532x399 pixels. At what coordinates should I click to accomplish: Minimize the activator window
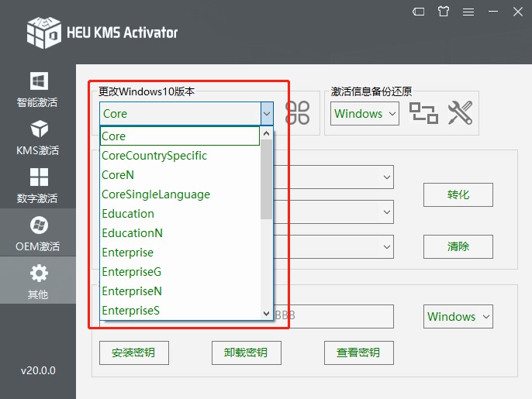[x=493, y=12]
